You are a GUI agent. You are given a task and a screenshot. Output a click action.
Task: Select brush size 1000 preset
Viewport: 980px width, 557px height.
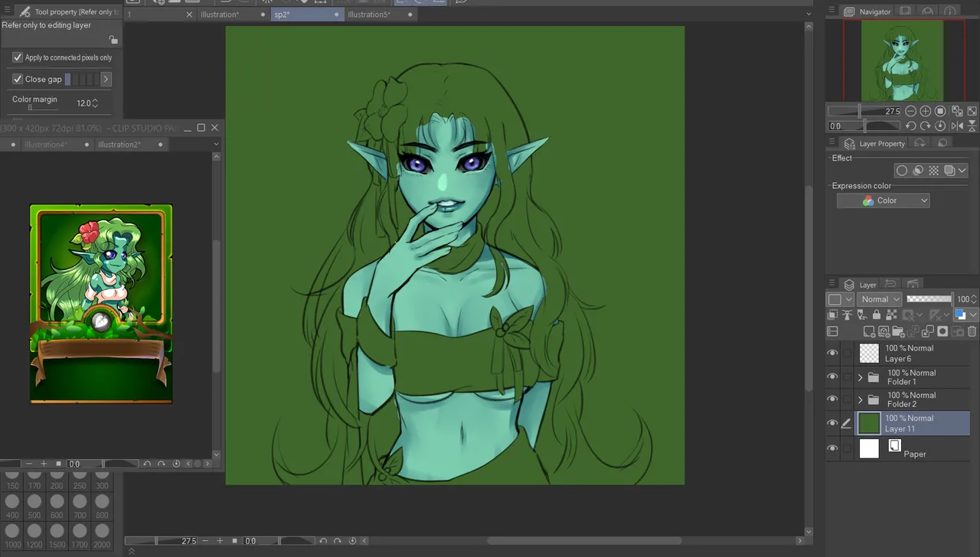point(13,534)
